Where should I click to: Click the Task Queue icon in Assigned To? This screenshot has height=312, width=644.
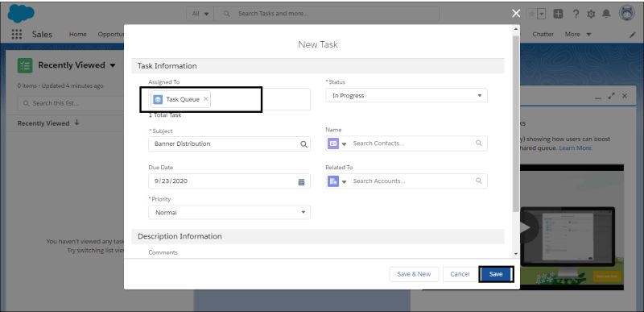(158, 99)
